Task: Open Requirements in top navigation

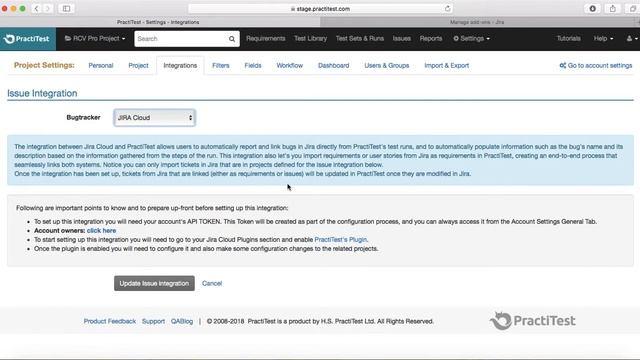Action: 266,39
